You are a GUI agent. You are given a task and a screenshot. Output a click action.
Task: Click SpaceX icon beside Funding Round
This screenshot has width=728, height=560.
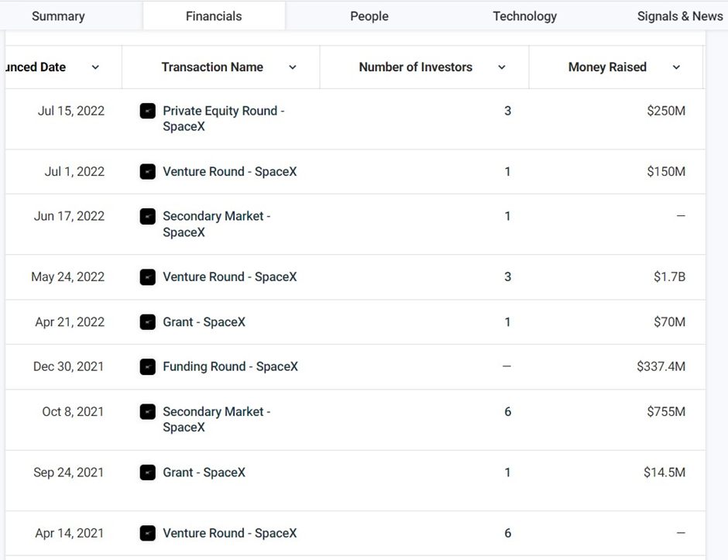click(x=148, y=367)
